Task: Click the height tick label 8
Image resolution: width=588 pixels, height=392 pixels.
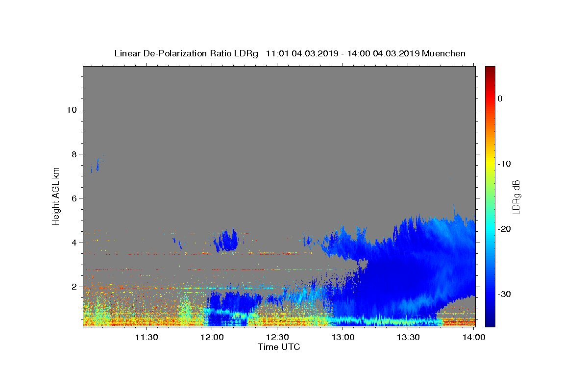Action: (x=74, y=154)
